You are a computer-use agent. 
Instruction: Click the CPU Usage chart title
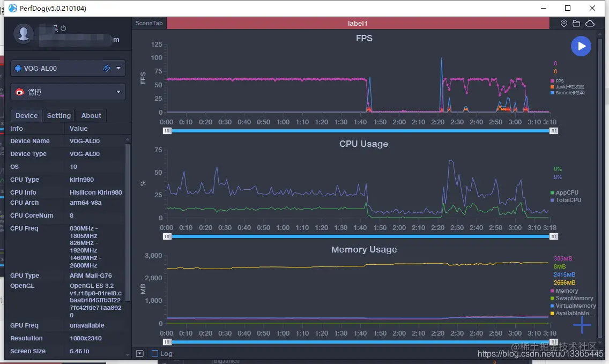pyautogui.click(x=363, y=144)
